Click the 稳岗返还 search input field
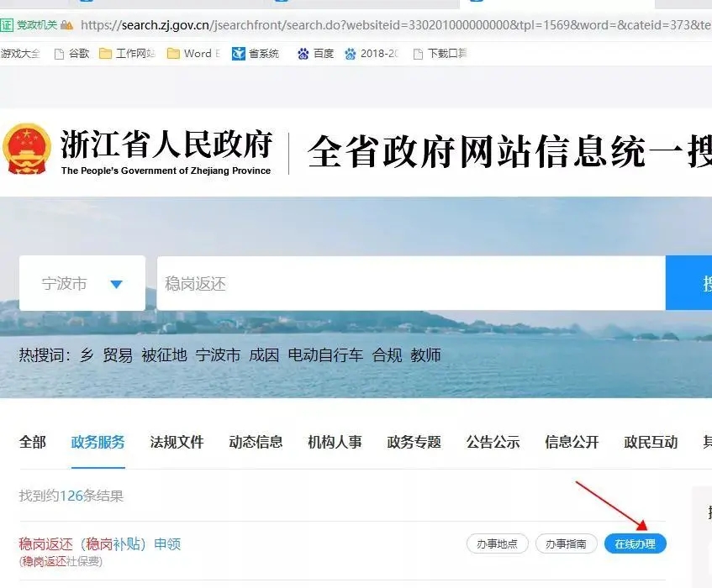This screenshot has height=588, width=712. point(411,283)
